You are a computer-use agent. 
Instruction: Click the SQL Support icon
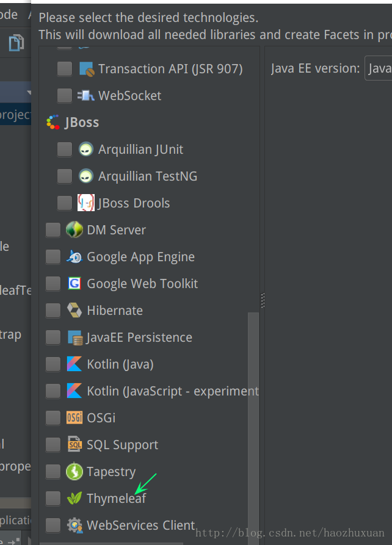tap(74, 444)
